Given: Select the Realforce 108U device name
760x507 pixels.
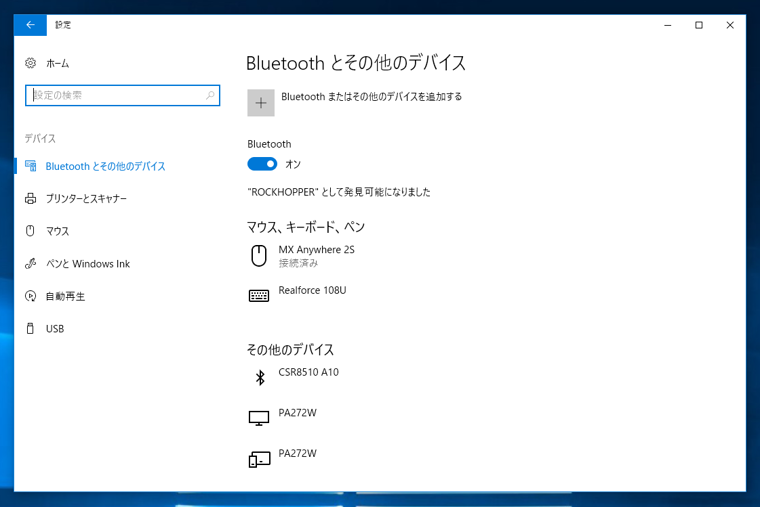Looking at the screenshot, I should tap(312, 290).
